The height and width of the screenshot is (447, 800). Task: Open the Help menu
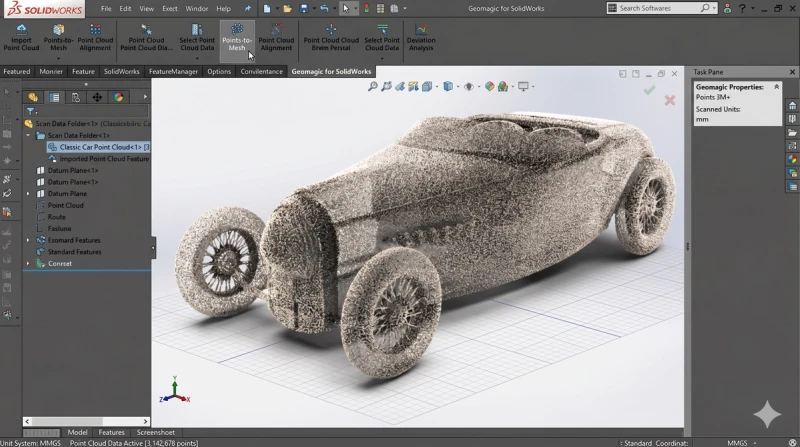click(x=223, y=8)
